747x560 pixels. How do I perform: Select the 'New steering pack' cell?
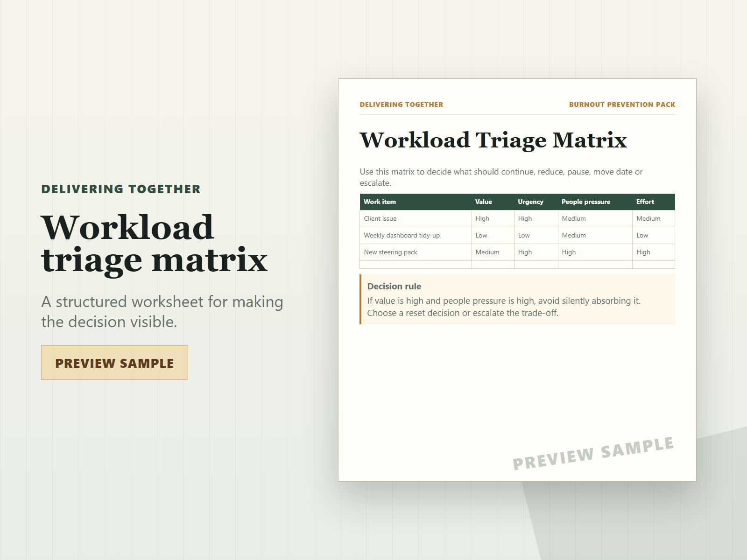416,252
